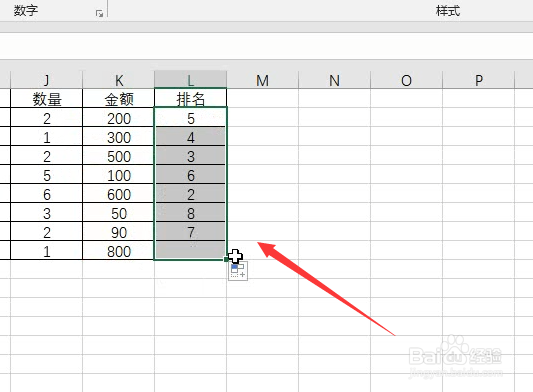
Task: Select column J header
Action: [47, 80]
